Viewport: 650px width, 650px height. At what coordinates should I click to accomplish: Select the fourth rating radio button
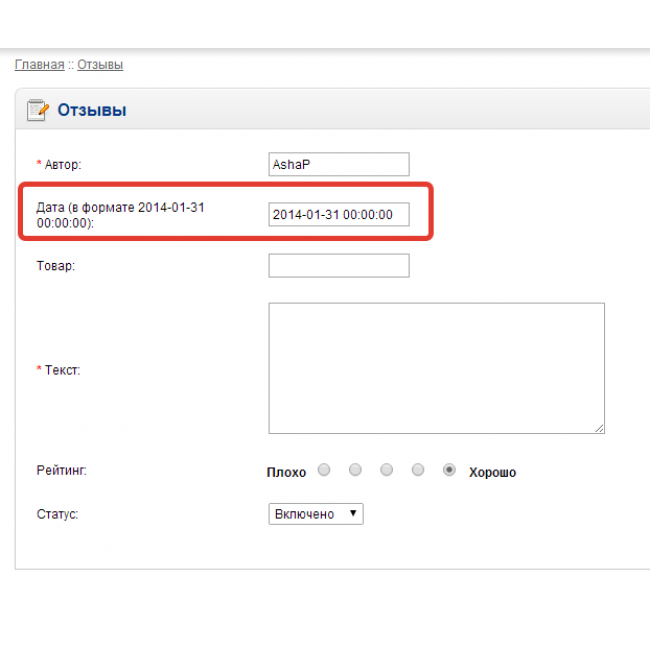point(418,470)
